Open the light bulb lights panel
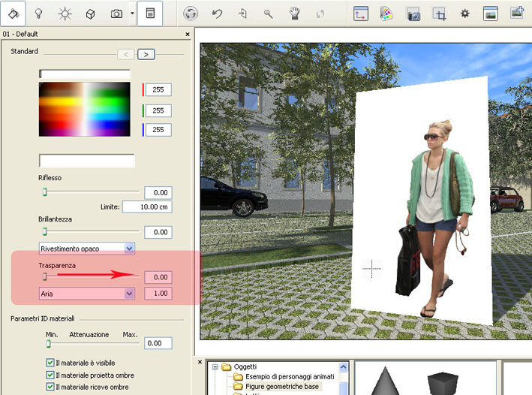Viewport: 532px width, 395px height. click(x=39, y=14)
